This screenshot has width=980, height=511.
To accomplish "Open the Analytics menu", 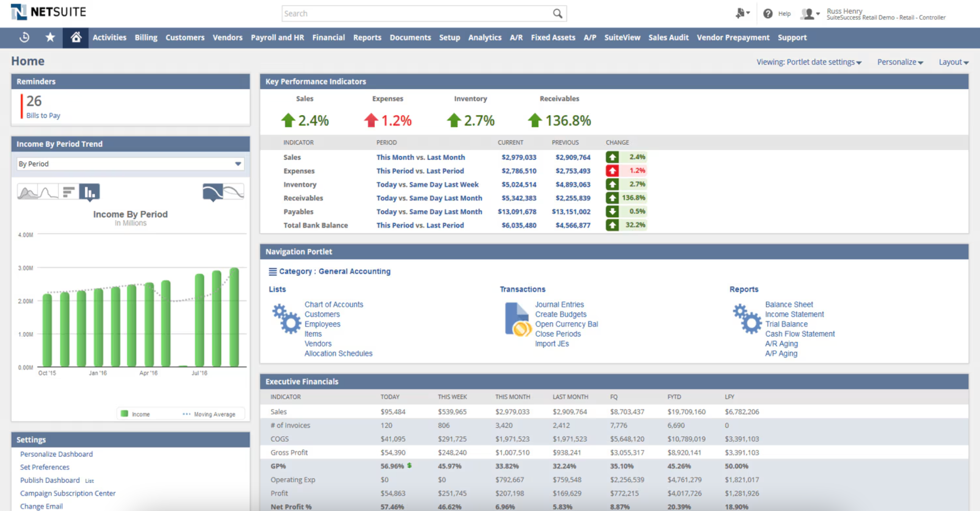I will coord(485,37).
